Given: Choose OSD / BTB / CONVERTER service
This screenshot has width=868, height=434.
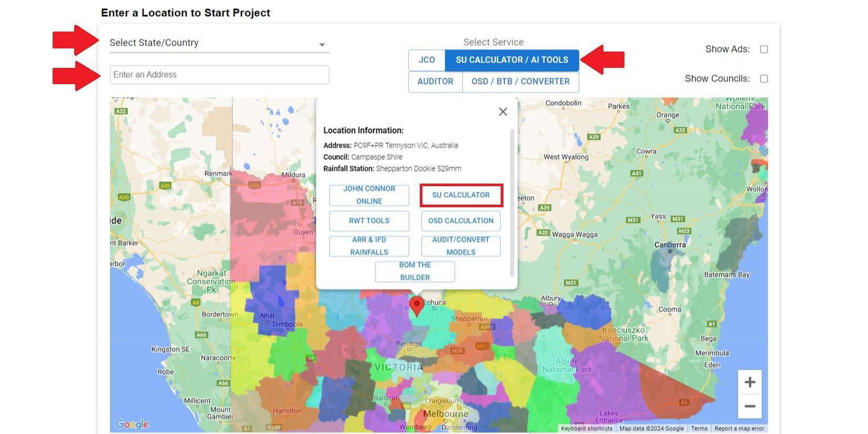Looking at the screenshot, I should tap(520, 82).
